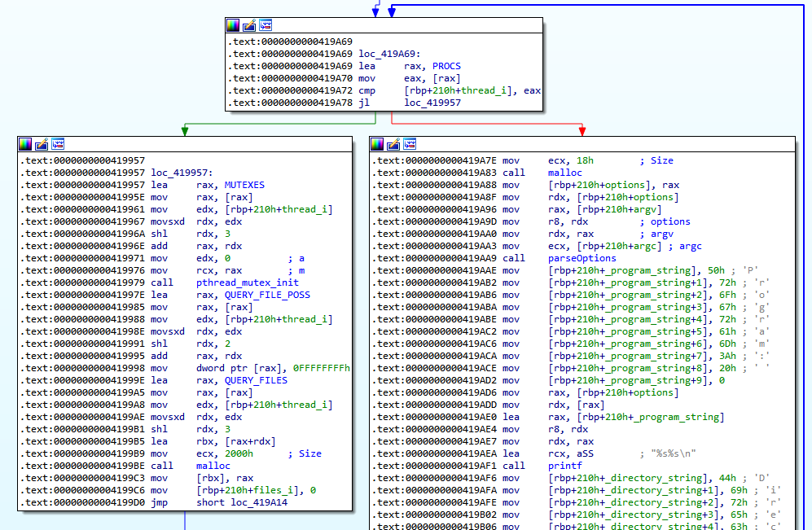This screenshot has height=530, width=812.
Task: Click the 0FFFFFFFFh immediate value
Action: 321,368
